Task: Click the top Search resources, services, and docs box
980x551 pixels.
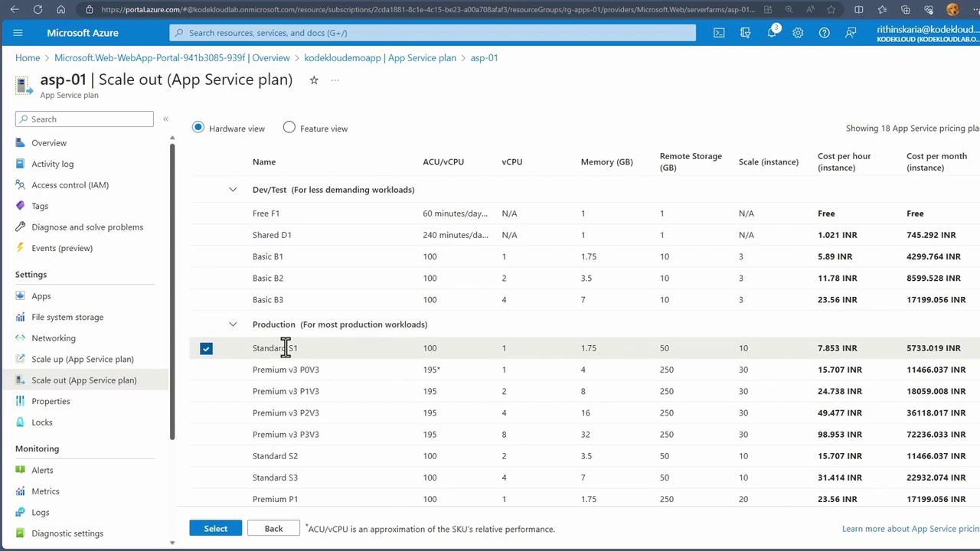Action: [433, 33]
